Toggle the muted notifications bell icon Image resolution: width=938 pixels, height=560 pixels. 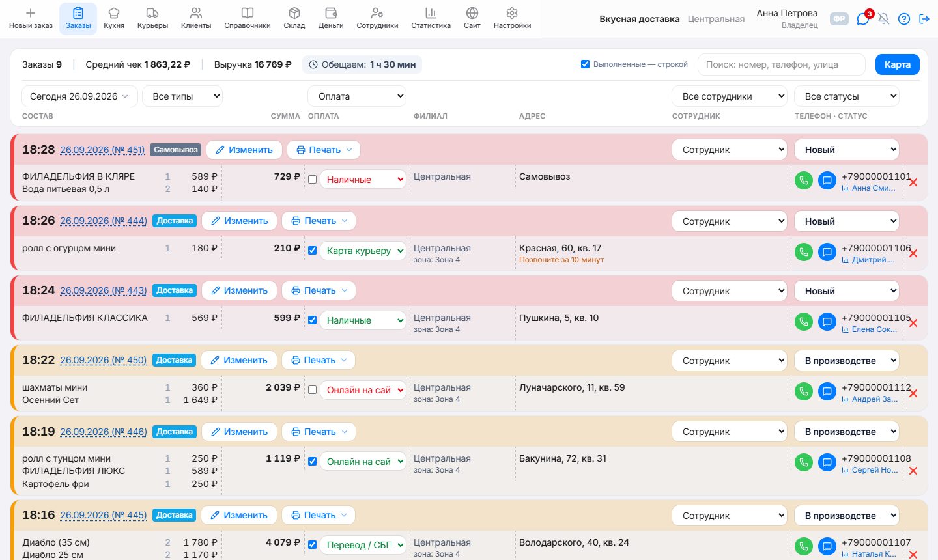[883, 19]
